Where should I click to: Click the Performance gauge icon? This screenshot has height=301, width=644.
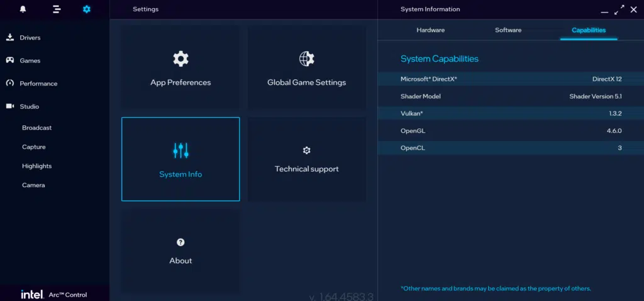click(x=10, y=83)
